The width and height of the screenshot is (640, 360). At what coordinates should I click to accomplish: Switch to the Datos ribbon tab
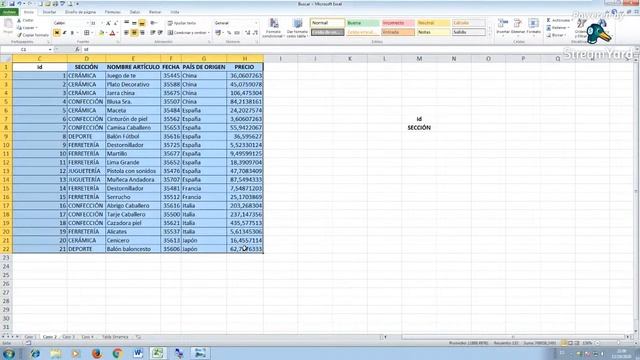[x=135, y=12]
